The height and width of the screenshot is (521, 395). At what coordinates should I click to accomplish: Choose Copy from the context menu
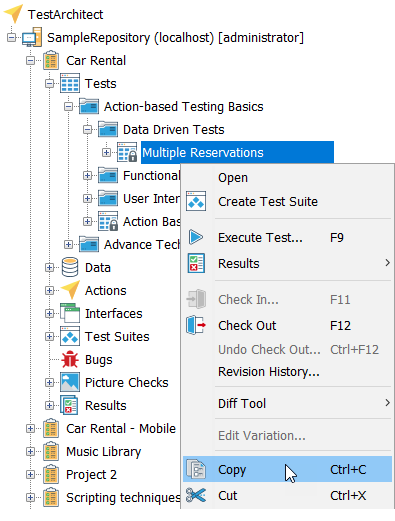287,469
